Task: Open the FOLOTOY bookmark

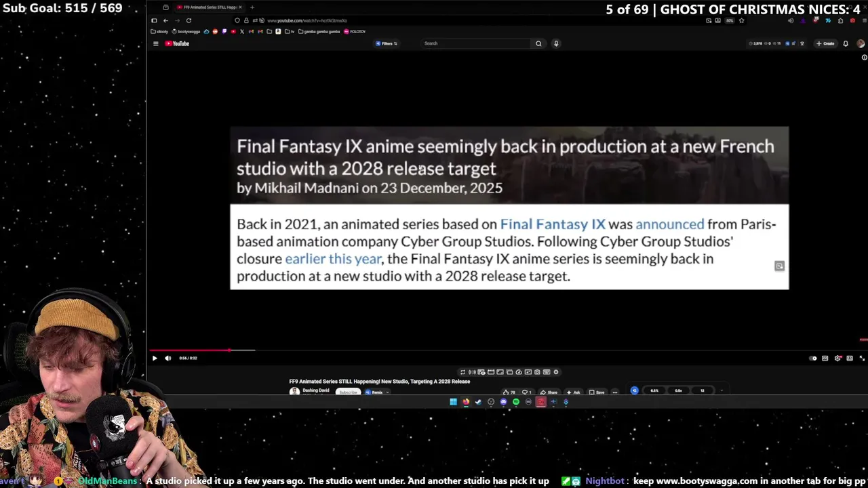Action: (355, 32)
